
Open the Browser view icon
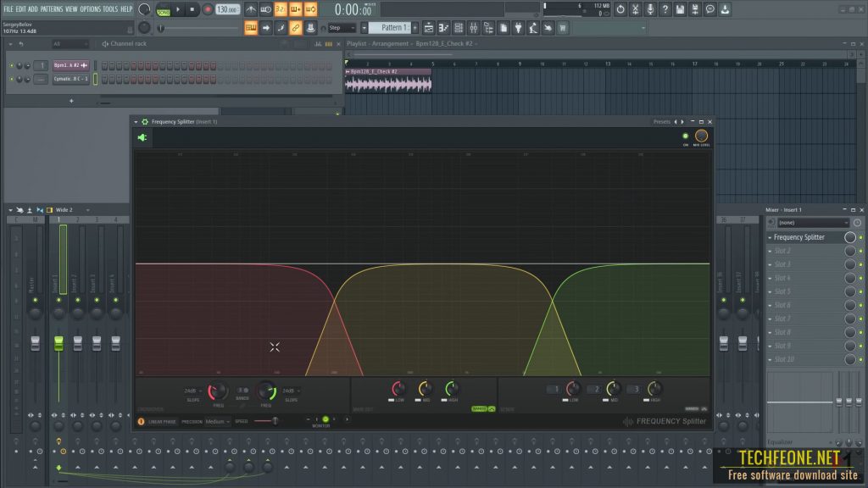488,28
